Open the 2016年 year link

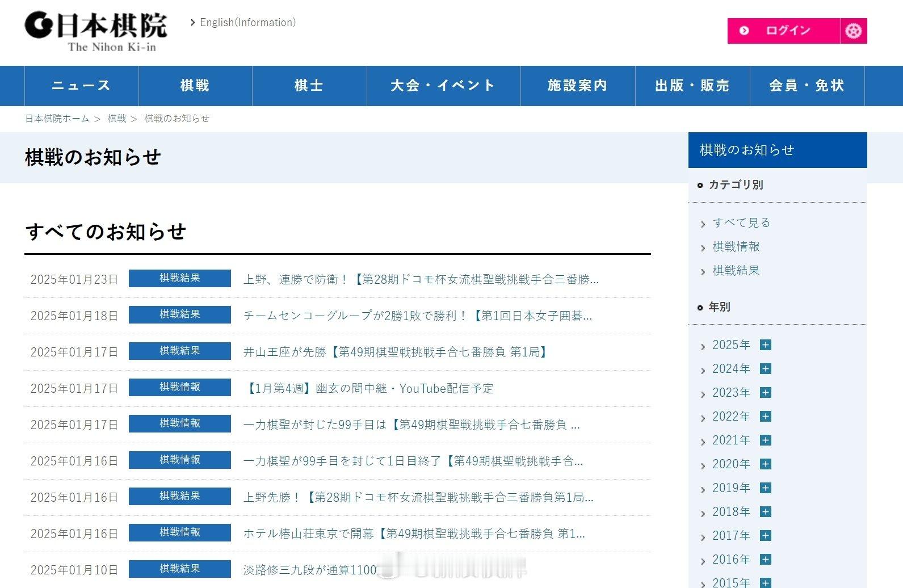(731, 560)
